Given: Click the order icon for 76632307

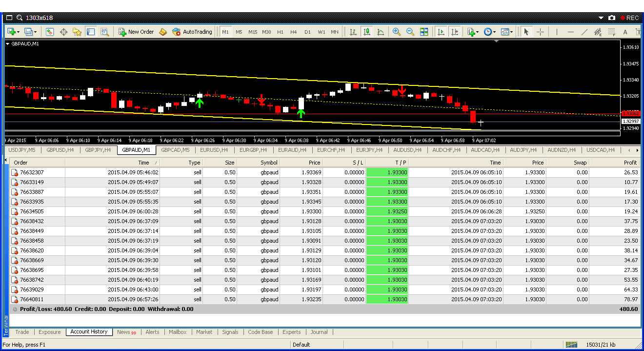Looking at the screenshot, I should tap(15, 172).
